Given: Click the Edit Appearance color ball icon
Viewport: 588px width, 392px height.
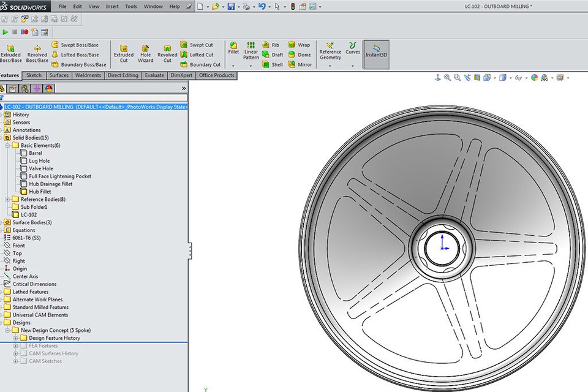Looking at the screenshot, I should 534,78.
